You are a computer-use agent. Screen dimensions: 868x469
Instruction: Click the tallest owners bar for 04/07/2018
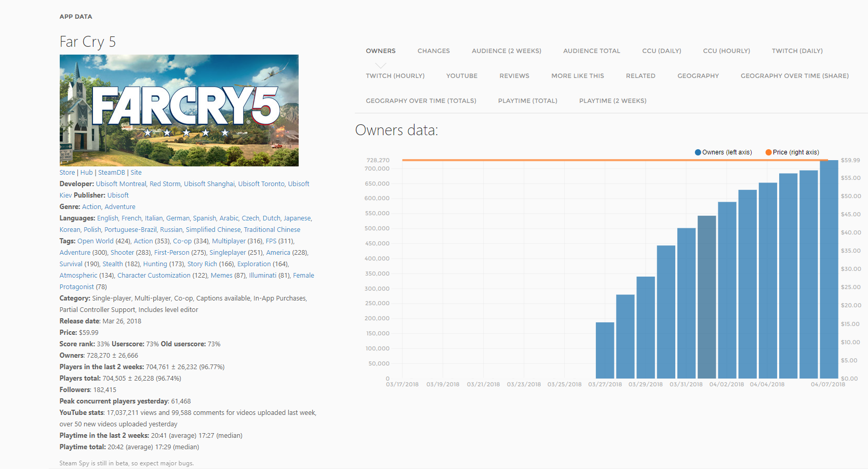tap(829, 269)
